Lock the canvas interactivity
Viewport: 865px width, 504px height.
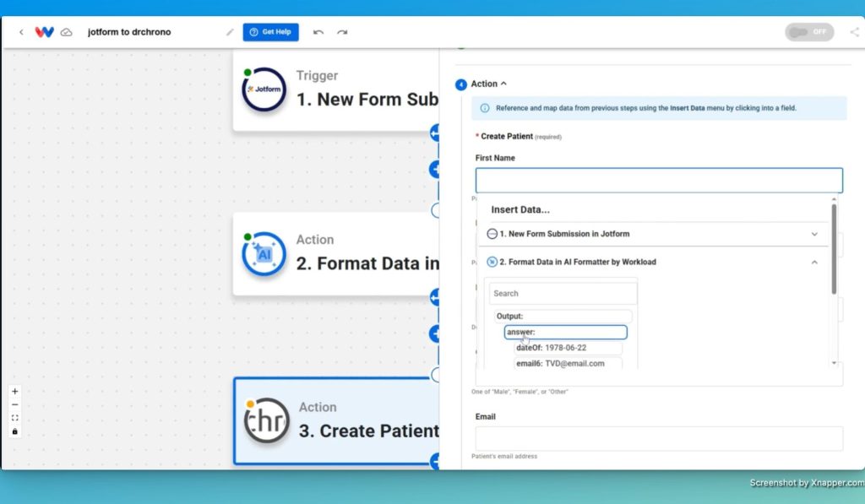(15, 431)
